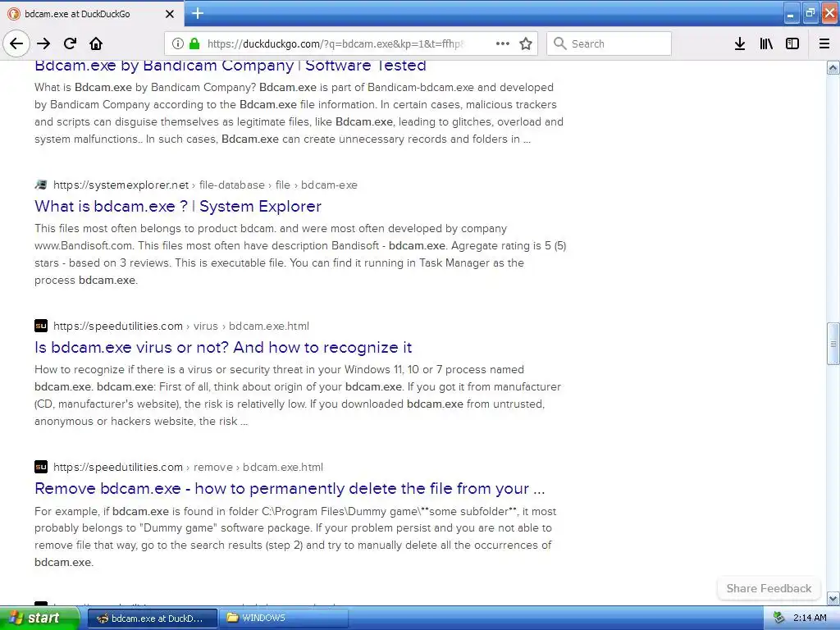Go back to the previous page
Image resolution: width=840 pixels, height=630 pixels.
[x=16, y=44]
